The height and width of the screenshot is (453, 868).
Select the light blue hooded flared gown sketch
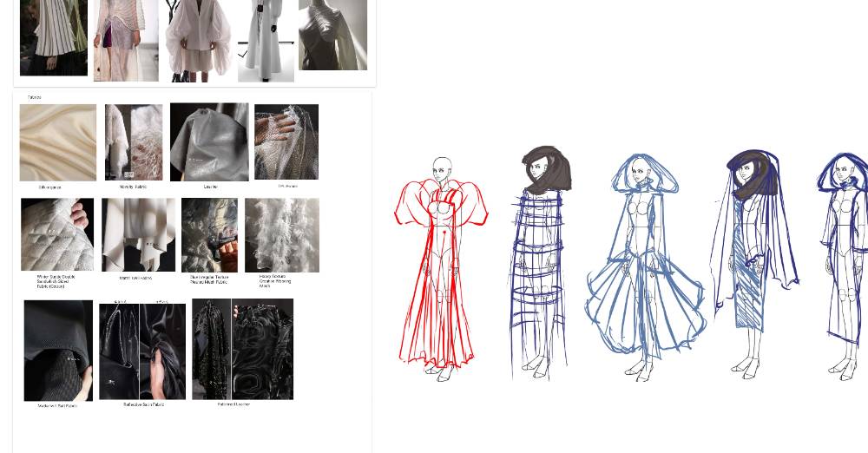click(x=645, y=267)
